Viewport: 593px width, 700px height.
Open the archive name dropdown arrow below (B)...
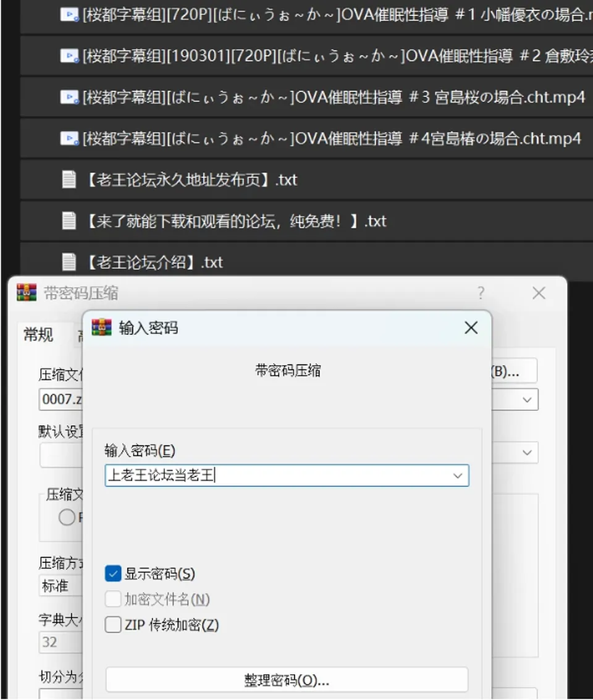tap(527, 400)
